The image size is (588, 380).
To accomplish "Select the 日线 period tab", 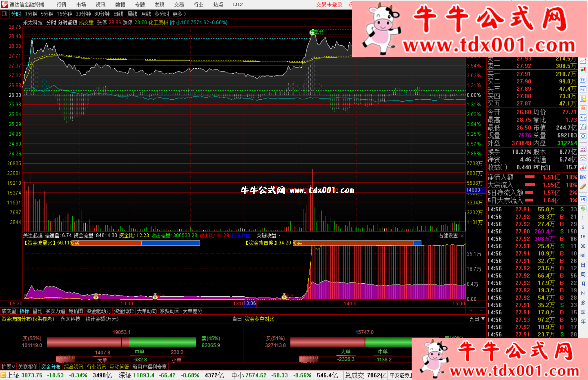I will tap(118, 14).
